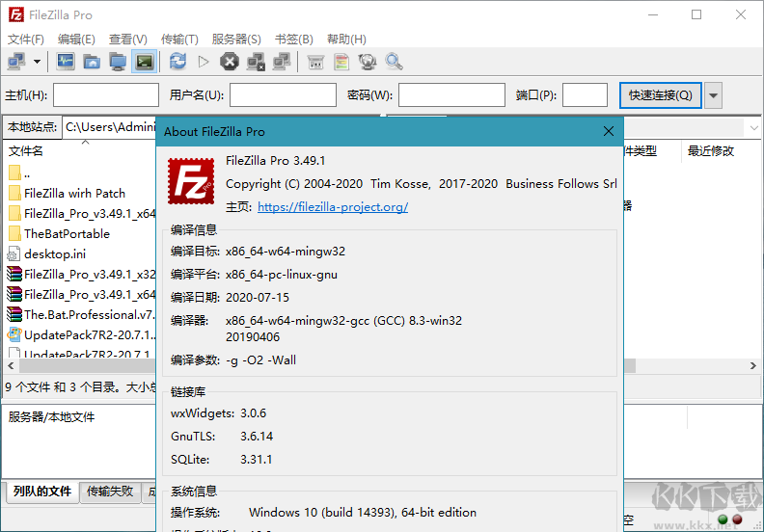Image resolution: width=764 pixels, height=532 pixels.
Task: Click the FileZilla Pro title bar icon
Action: pos(16,14)
